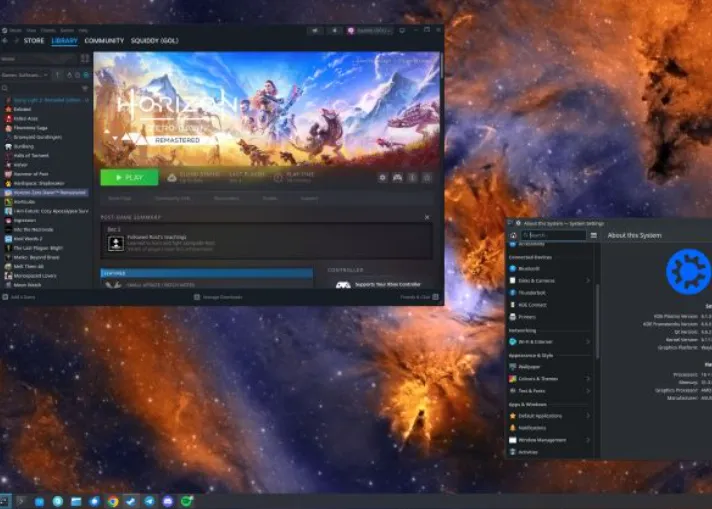Image resolution: width=712 pixels, height=509 pixels.
Task: Open the Community Hub tab for Horizon
Action: point(173,198)
